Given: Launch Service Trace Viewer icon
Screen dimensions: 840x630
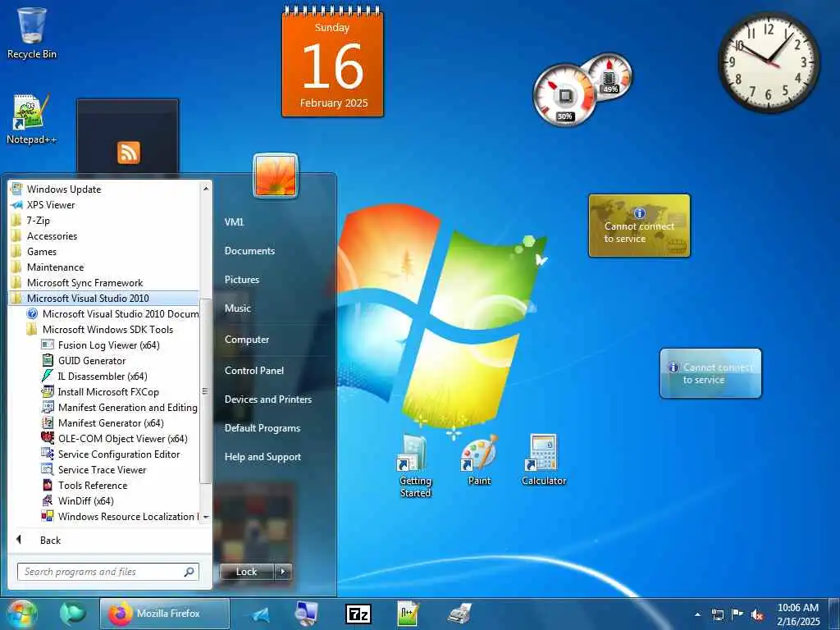Looking at the screenshot, I should click(x=48, y=469).
